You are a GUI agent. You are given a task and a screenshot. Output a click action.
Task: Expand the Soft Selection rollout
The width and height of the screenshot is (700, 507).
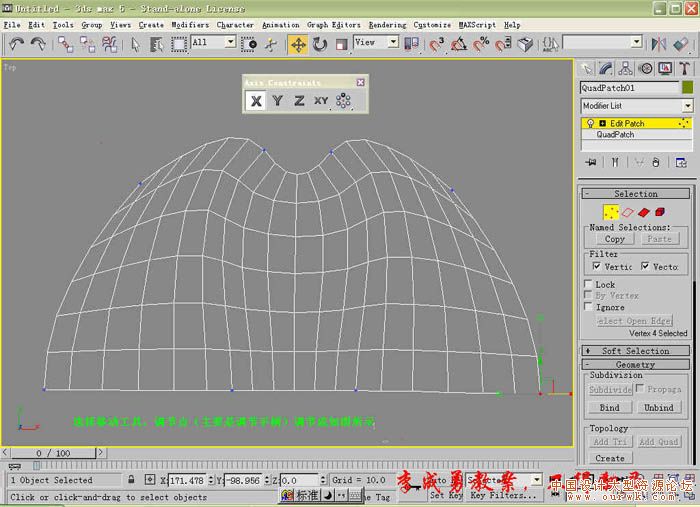point(636,351)
